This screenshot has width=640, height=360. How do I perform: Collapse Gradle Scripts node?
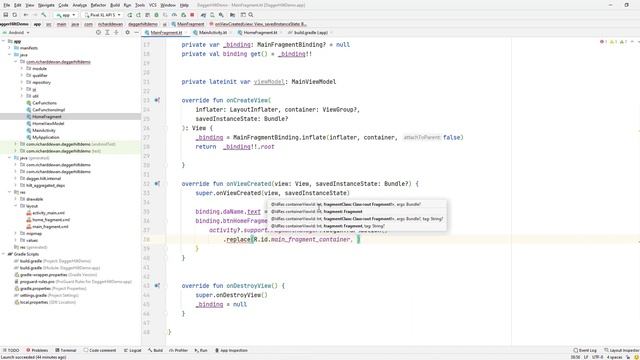pos(3,254)
